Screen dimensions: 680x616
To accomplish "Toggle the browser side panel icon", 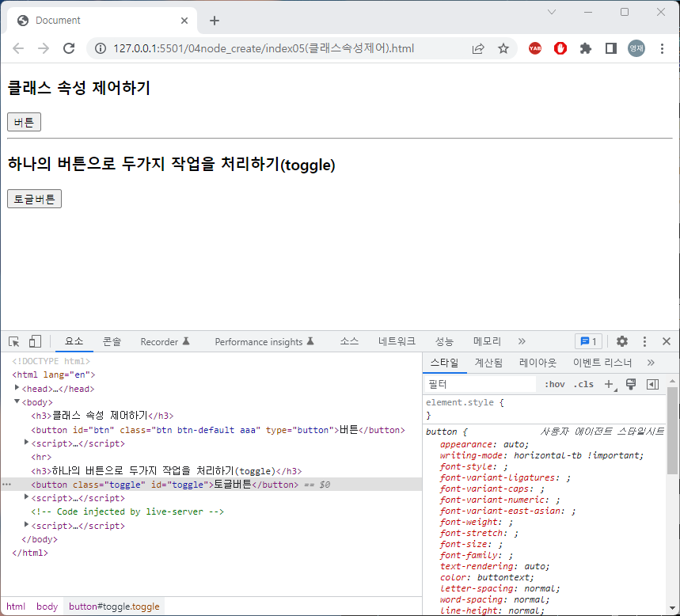I will 611,48.
